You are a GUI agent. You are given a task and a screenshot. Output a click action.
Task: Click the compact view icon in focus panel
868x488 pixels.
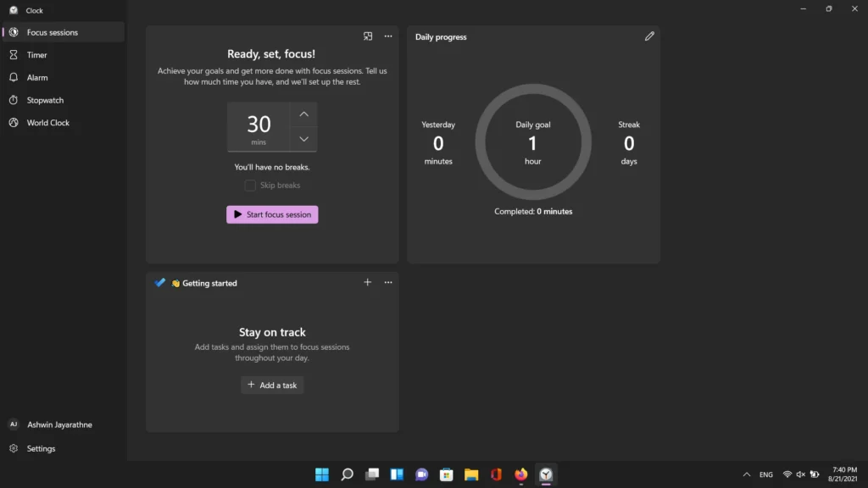[x=368, y=36]
